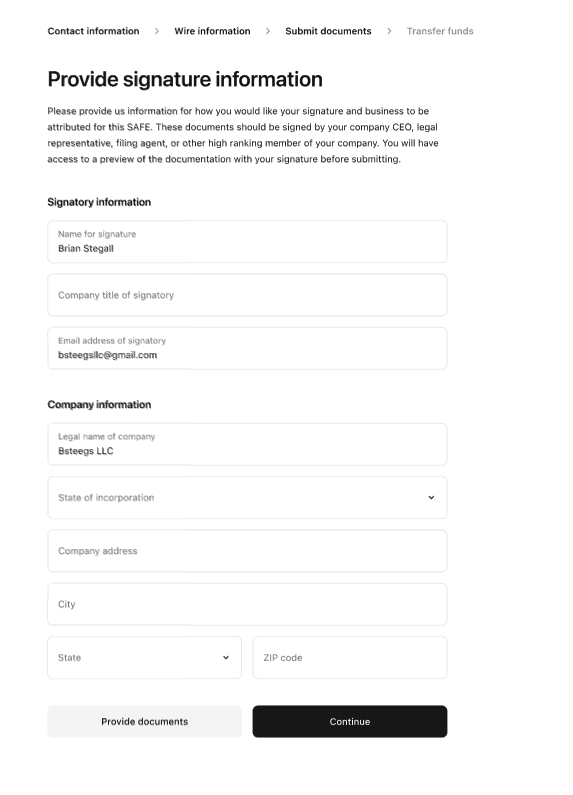
Task: Go to Wire information step
Action: pyautogui.click(x=212, y=31)
